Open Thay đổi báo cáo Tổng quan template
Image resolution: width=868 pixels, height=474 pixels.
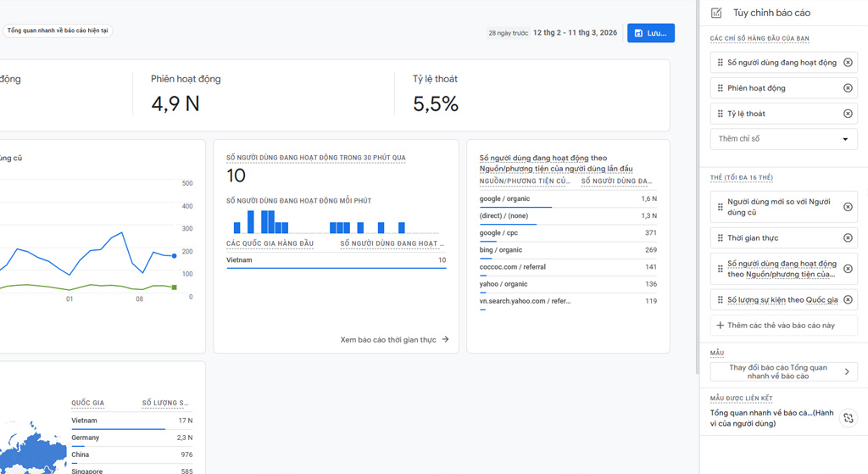pyautogui.click(x=784, y=371)
